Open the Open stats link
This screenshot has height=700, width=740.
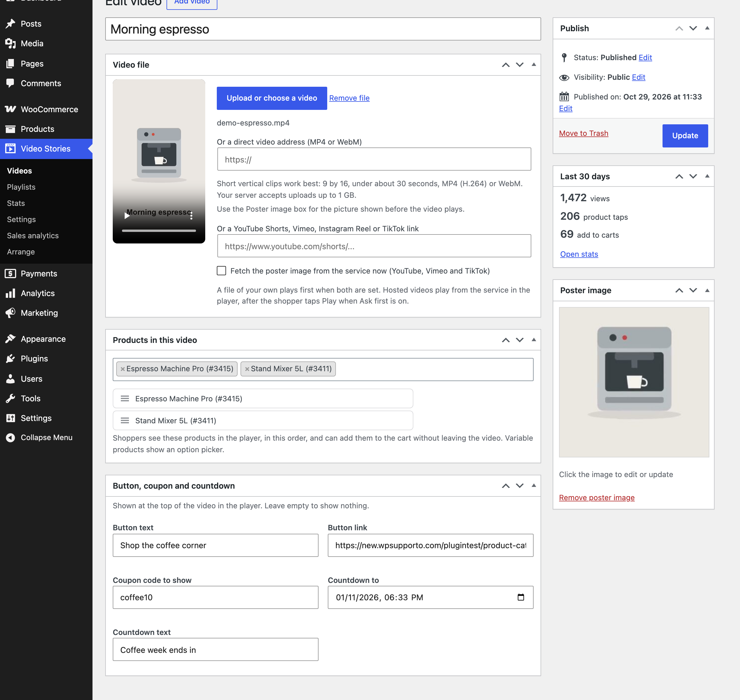[579, 254]
